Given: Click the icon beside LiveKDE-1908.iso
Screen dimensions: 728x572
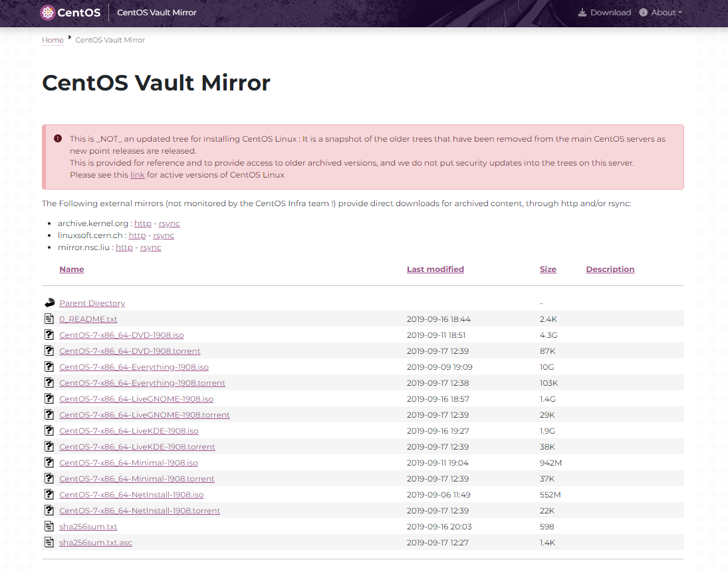Looking at the screenshot, I should [x=49, y=430].
